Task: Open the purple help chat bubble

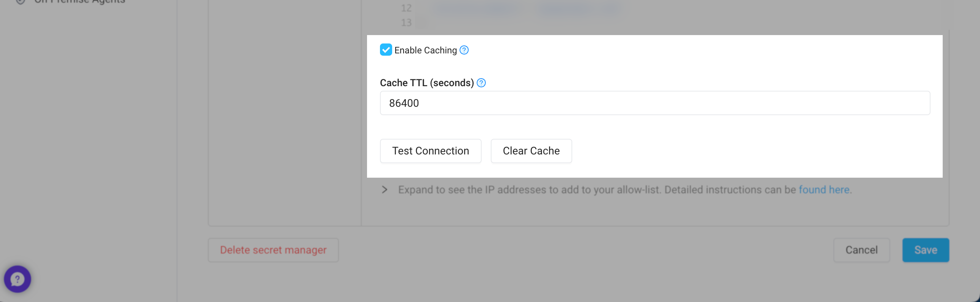Action: tap(18, 279)
